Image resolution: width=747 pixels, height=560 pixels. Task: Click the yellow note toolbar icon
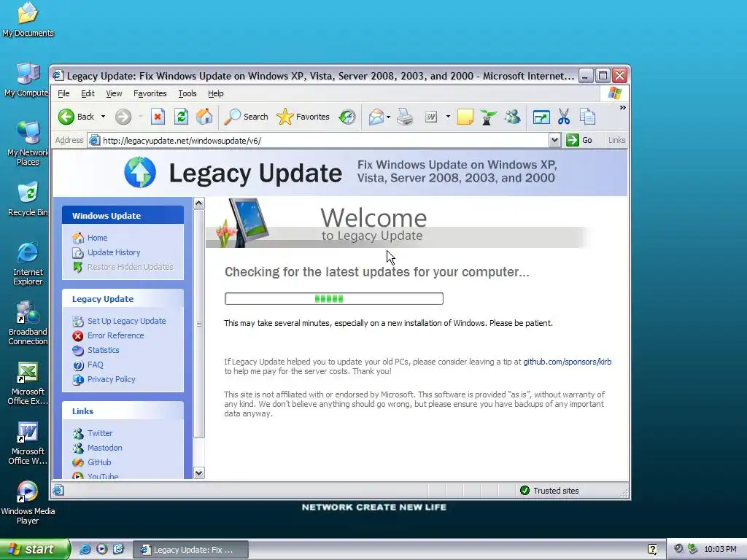pos(465,117)
